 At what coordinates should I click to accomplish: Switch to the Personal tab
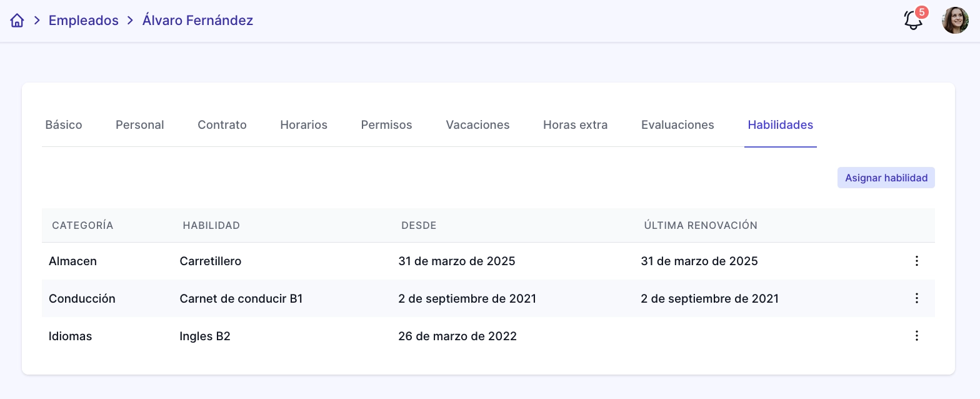pyautogui.click(x=139, y=124)
